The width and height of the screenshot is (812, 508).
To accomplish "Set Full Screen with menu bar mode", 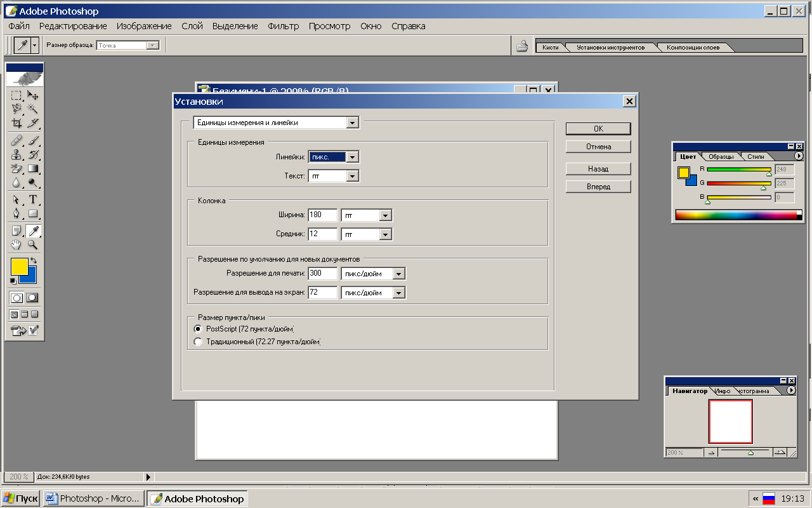I will pyautogui.click(x=25, y=314).
